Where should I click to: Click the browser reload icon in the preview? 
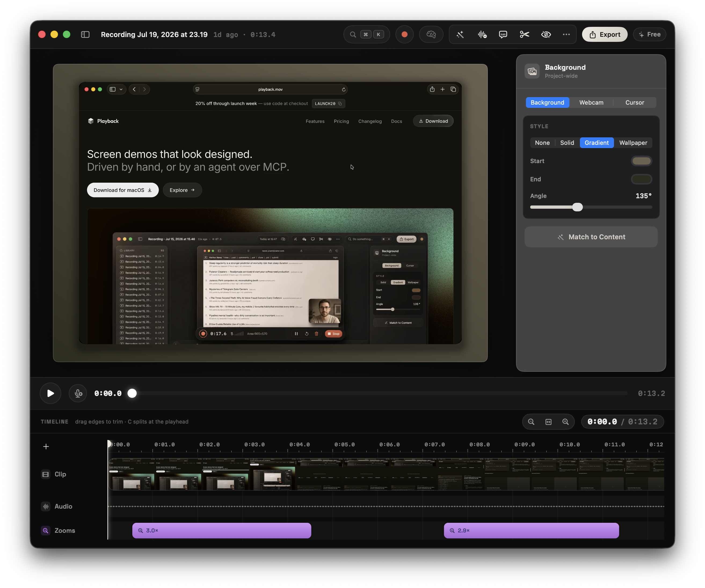tap(343, 90)
